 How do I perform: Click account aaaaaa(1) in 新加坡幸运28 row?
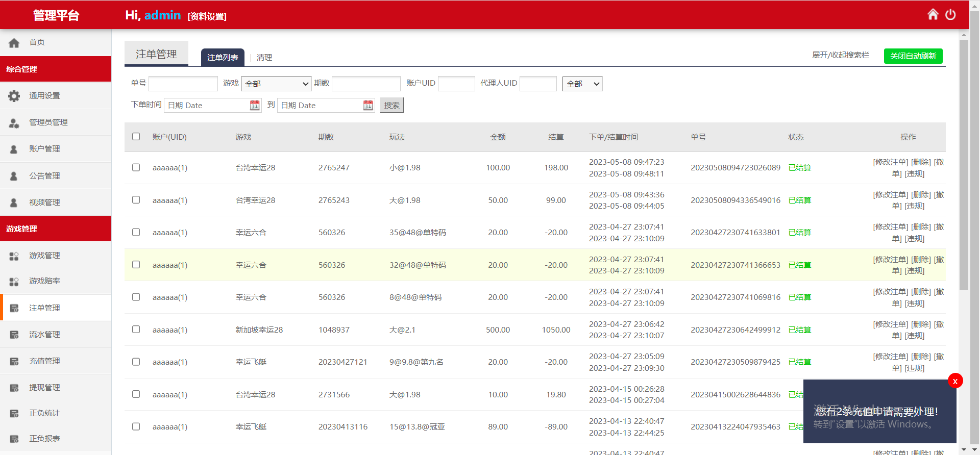click(x=170, y=330)
